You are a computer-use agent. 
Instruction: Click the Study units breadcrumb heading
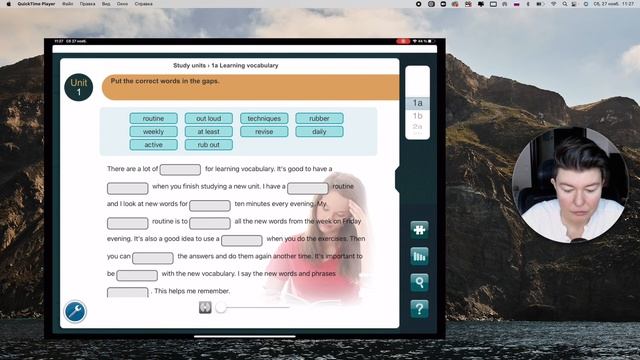225,65
